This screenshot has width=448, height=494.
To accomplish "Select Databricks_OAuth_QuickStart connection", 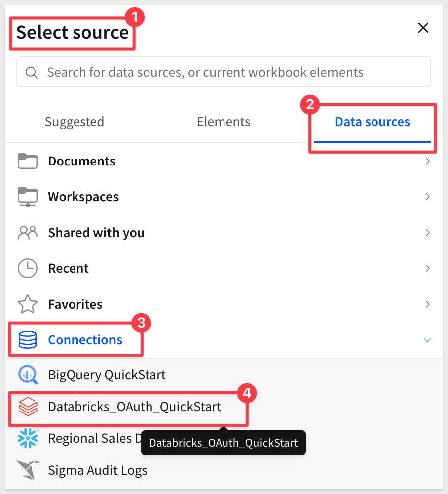I will coord(134,407).
